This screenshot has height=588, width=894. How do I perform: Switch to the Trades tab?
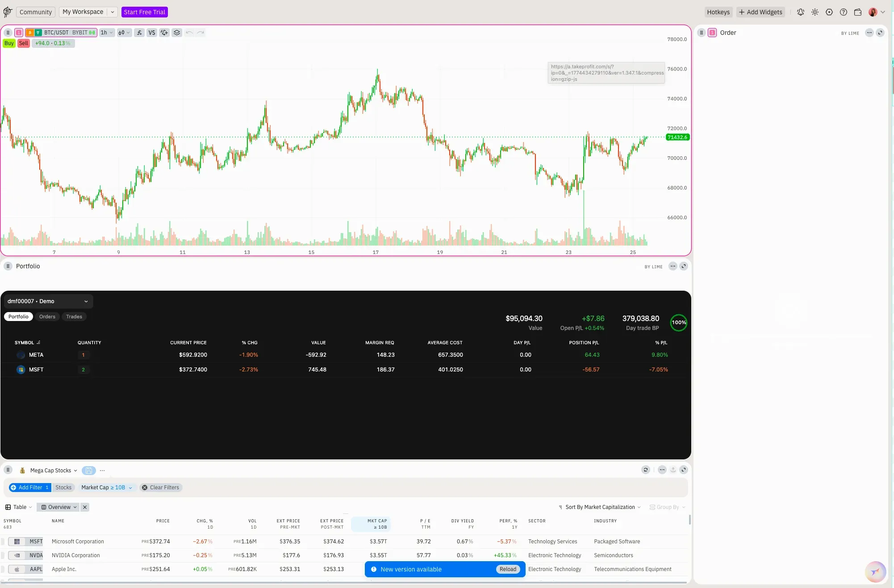(74, 317)
